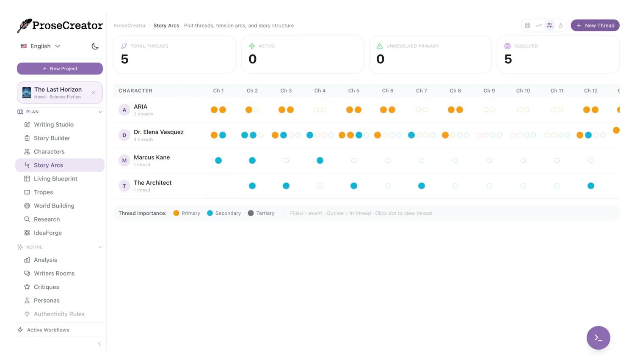This screenshot has height=364, width=640.
Task: Open the tension heatmap view
Action: click(x=561, y=25)
